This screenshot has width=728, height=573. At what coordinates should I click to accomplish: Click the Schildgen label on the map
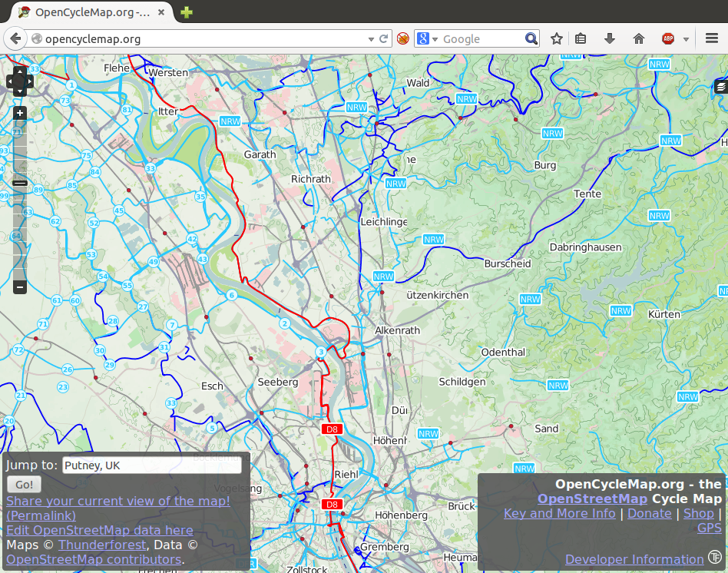(462, 382)
